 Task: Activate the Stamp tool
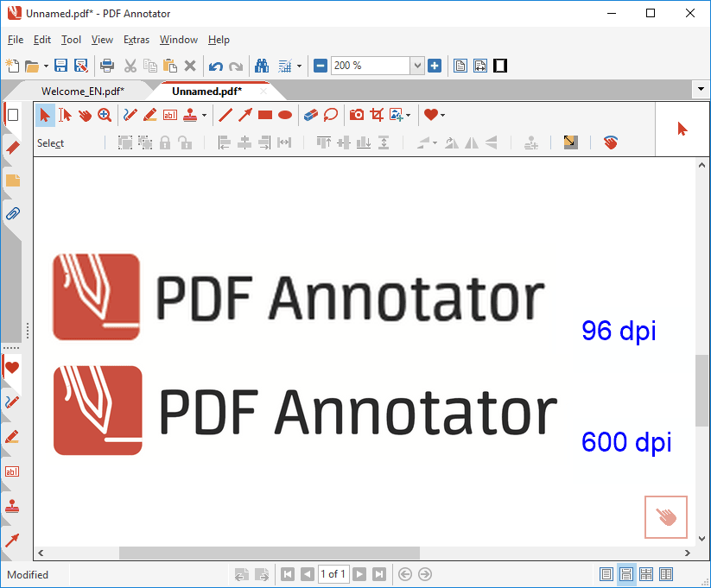(188, 115)
